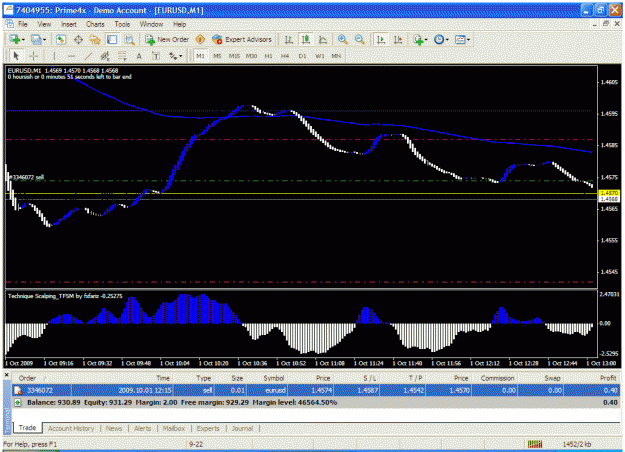Switch to News tab
This screenshot has height=452, width=625.
click(114, 428)
